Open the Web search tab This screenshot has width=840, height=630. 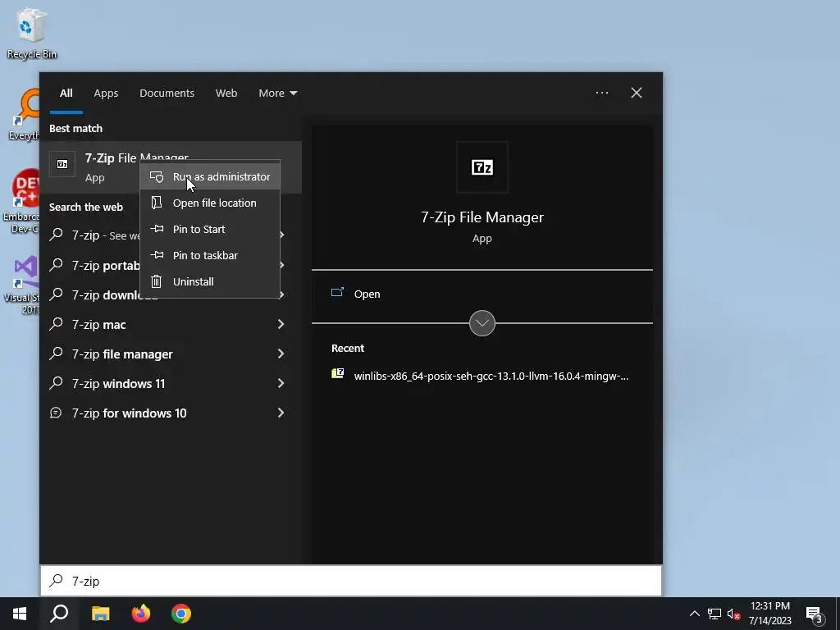pyautogui.click(x=226, y=94)
